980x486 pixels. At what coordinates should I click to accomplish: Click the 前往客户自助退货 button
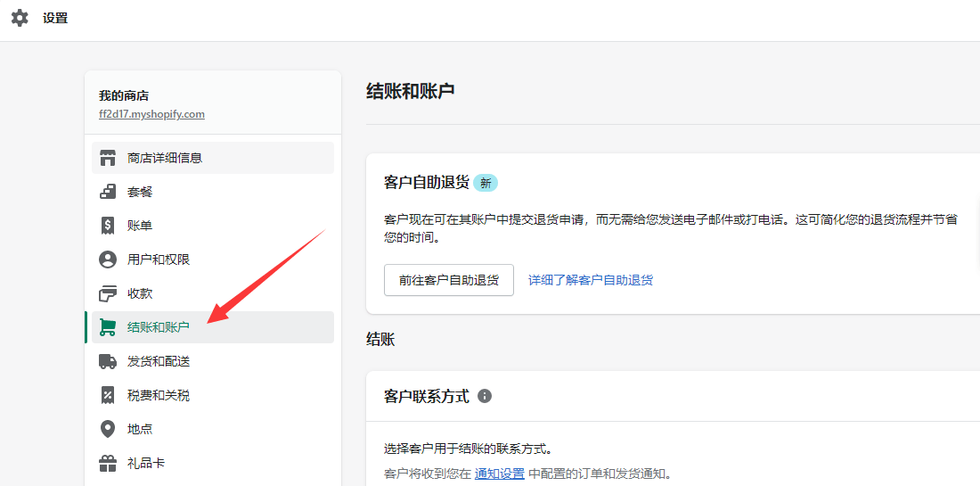click(x=449, y=280)
